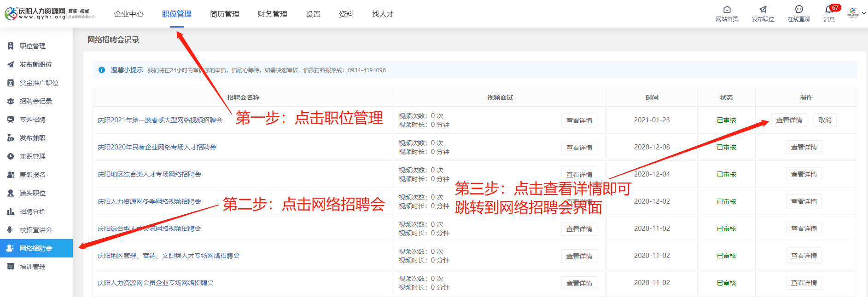This screenshot has width=868, height=297.
Task: Click the 招聘会名称 column header
Action: tap(243, 97)
